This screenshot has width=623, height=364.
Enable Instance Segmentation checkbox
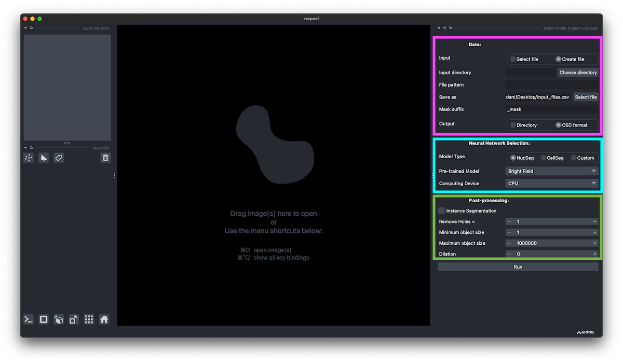tap(441, 211)
